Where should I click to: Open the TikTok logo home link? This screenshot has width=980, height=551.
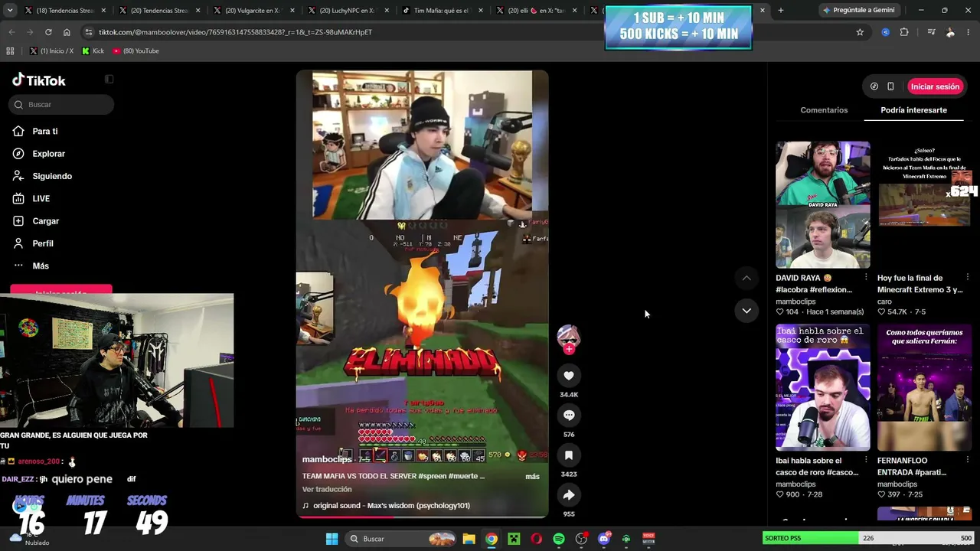(39, 80)
